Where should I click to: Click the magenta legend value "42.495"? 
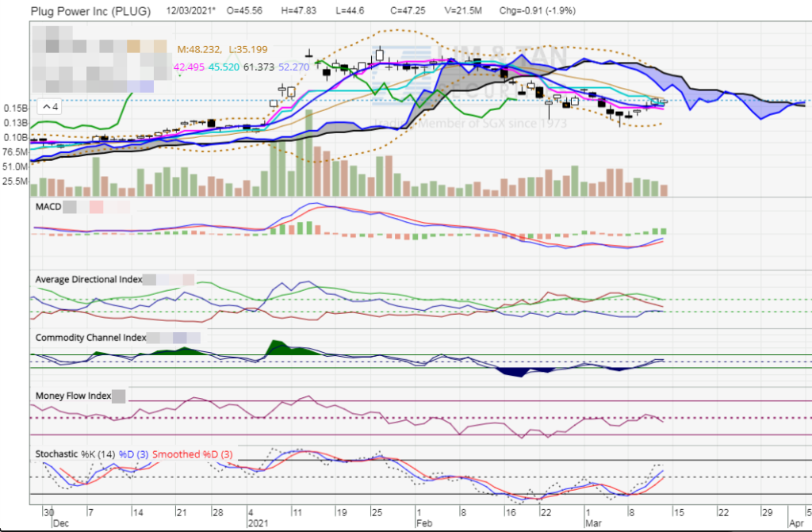[x=189, y=67]
